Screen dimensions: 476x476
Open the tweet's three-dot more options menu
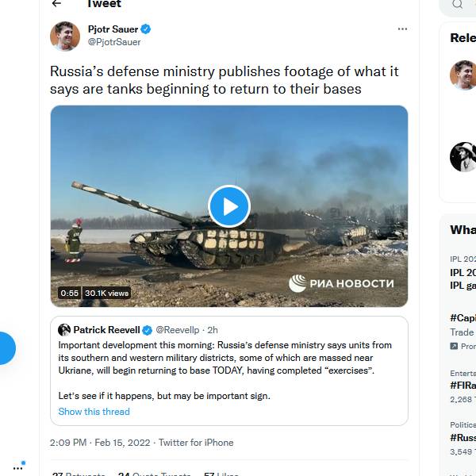402,29
